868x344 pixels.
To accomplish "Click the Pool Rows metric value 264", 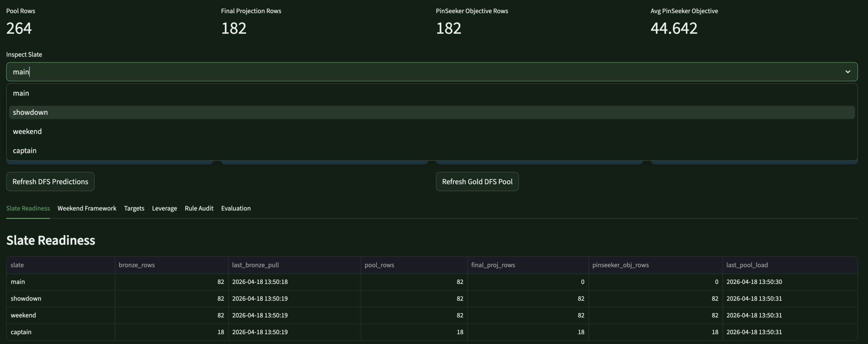I will 19,28.
